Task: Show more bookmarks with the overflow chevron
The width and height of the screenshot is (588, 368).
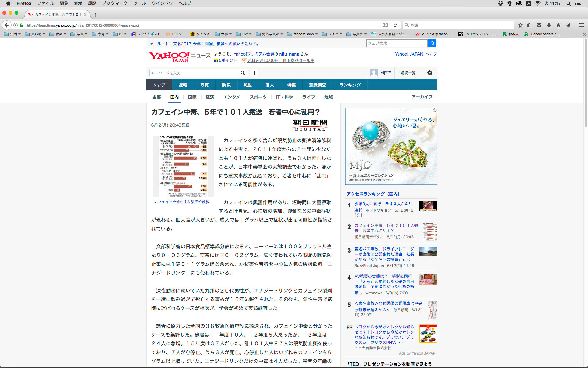Action: [584, 34]
